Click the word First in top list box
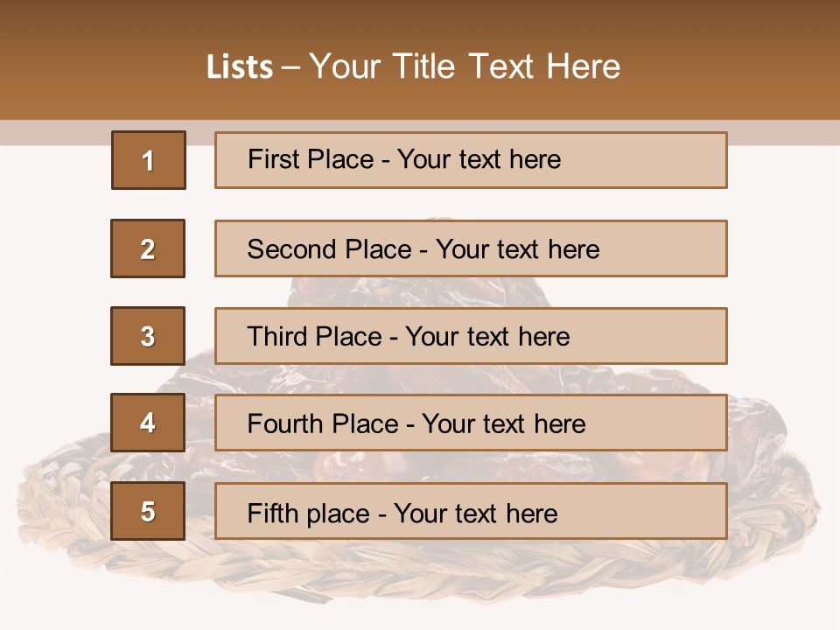840x630 pixels. point(273,159)
